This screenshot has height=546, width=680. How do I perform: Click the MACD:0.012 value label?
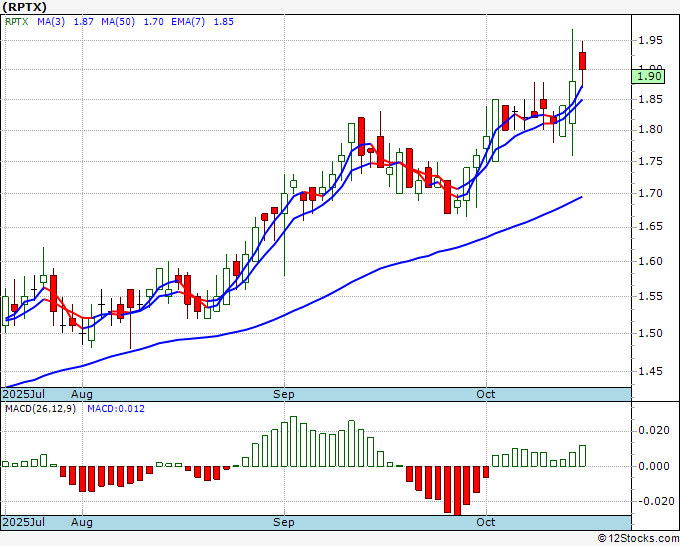point(116,409)
